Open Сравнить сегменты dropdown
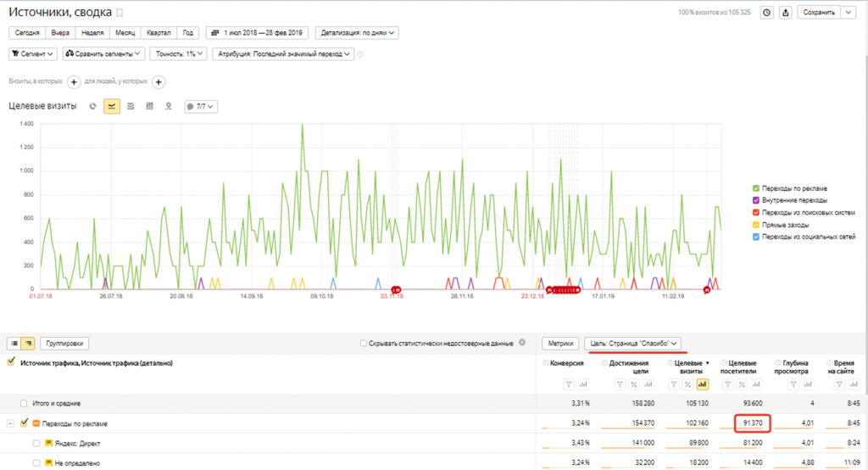The image size is (868, 470). tap(103, 53)
